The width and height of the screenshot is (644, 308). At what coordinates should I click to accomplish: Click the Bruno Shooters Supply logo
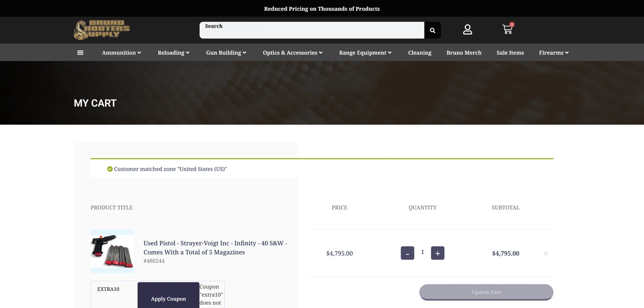pyautogui.click(x=102, y=30)
